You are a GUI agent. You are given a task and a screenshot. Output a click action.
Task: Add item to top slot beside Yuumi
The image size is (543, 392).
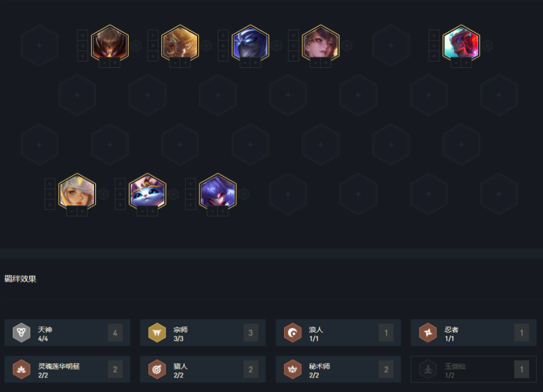click(120, 184)
